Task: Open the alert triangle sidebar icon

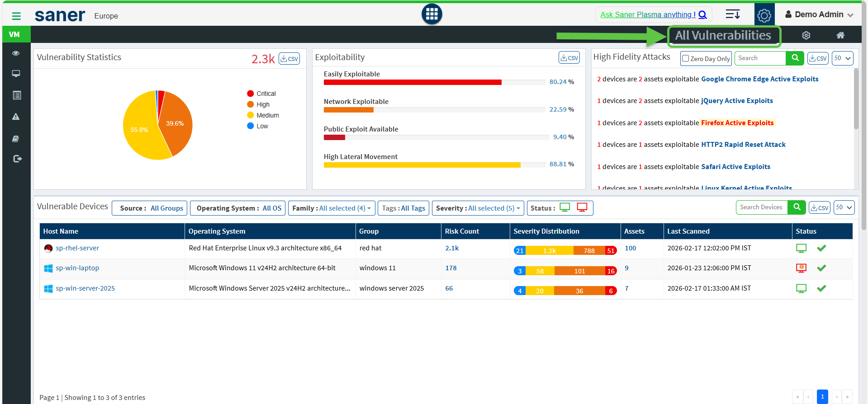Action: point(16,117)
